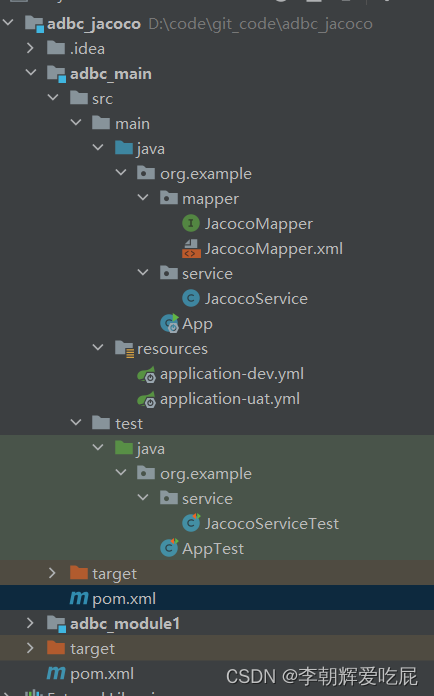
Task: Click the resources folder icon
Action: [x=124, y=348]
